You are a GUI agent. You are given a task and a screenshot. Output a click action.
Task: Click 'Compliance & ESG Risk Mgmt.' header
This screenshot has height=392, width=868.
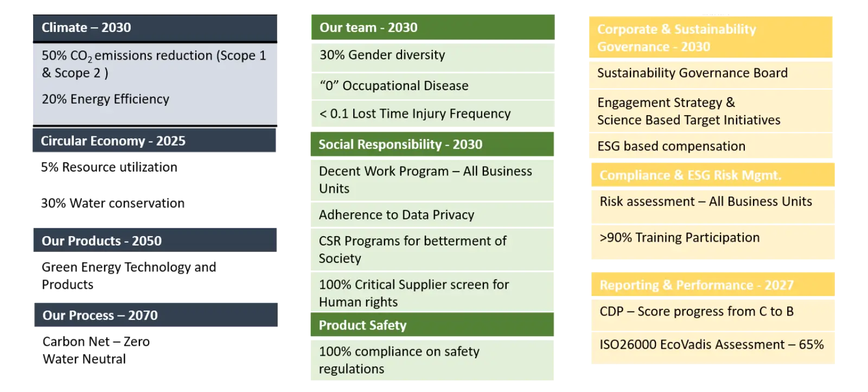[x=713, y=175]
